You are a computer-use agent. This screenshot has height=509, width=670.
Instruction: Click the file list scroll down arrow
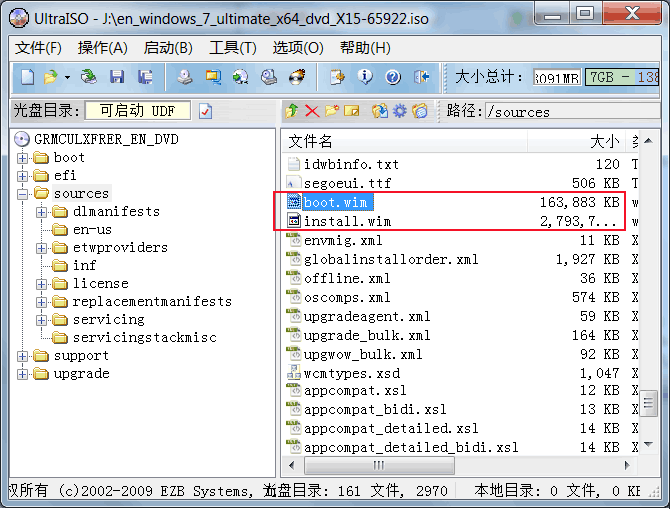[x=648, y=445]
